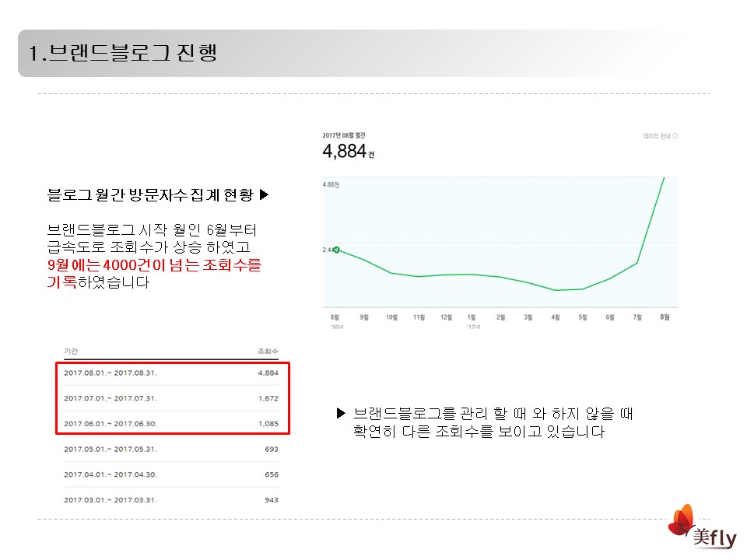Click the green circle marker on the chart line

click(x=336, y=250)
